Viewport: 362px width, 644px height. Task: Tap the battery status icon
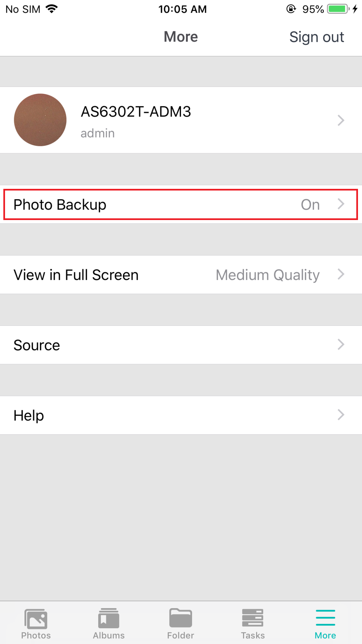pyautogui.click(x=339, y=9)
